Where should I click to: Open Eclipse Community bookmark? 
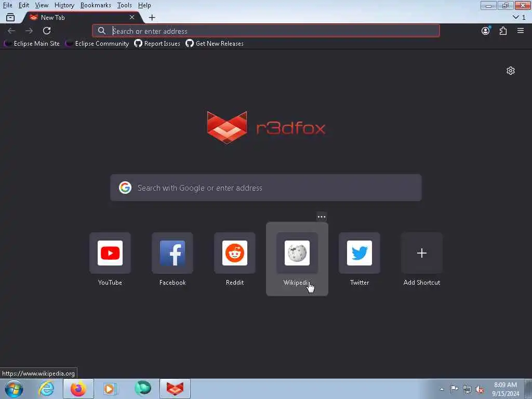(x=97, y=44)
